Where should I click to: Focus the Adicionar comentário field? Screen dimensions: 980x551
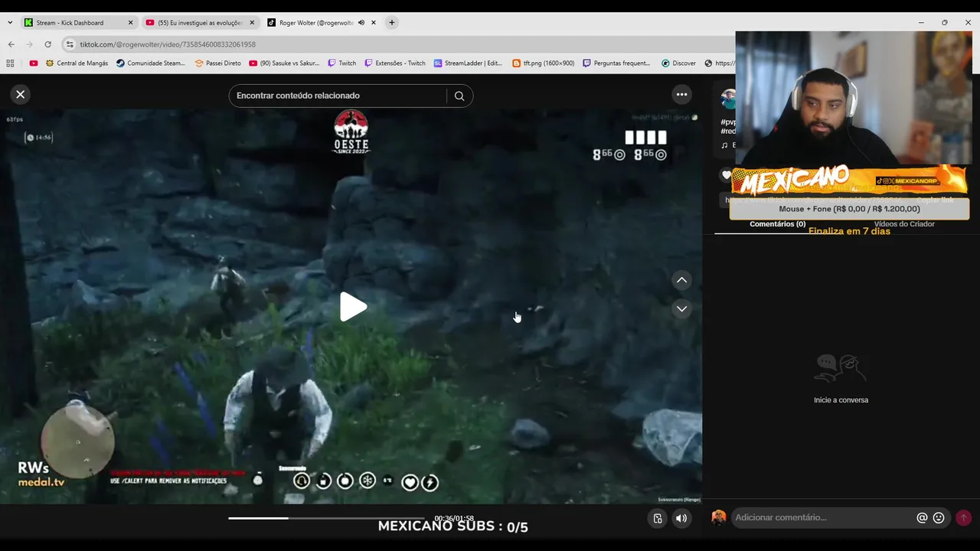[x=823, y=517]
